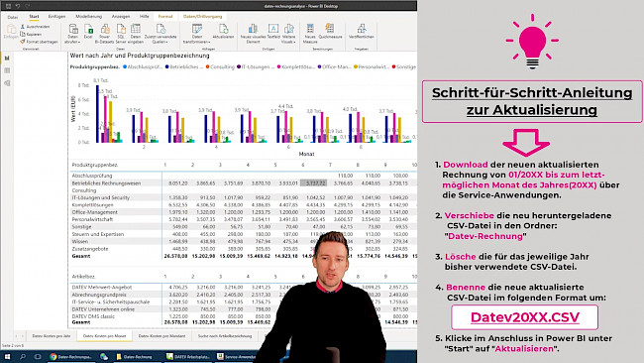Click the highlighted 3.737,72 cell
Image resolution: width=644 pixels, height=363 pixels.
pyautogui.click(x=313, y=182)
